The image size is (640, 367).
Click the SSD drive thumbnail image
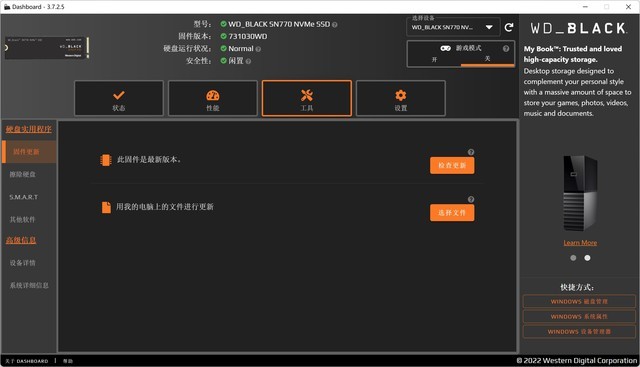47,48
